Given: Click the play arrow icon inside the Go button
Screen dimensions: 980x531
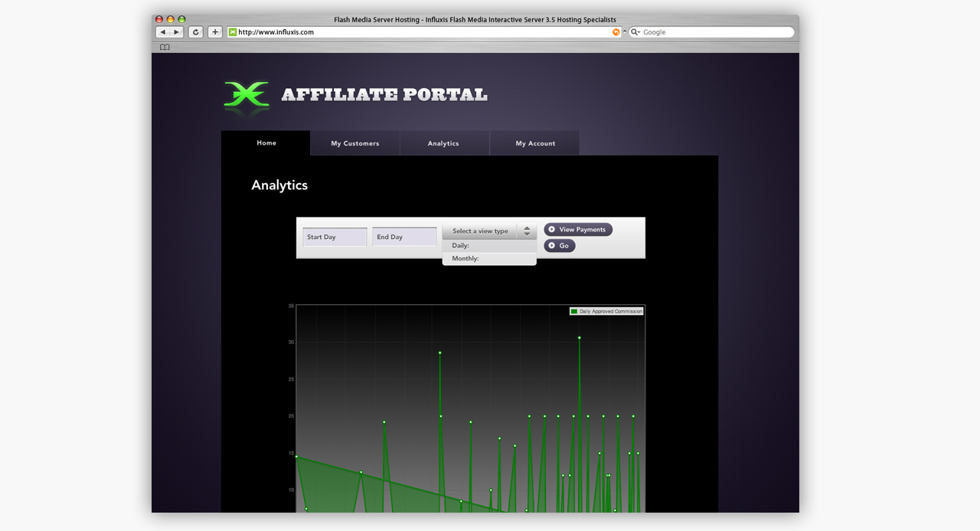Looking at the screenshot, I should coord(550,245).
